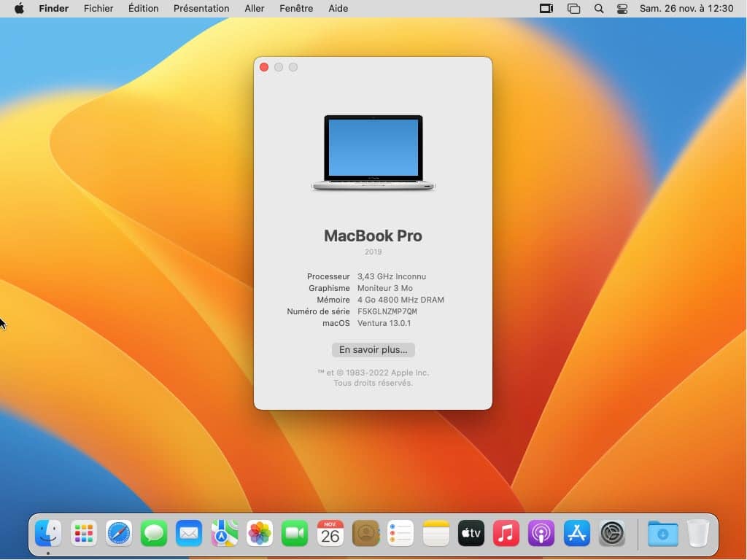747x560 pixels.
Task: Click the En savoir plus button
Action: pyautogui.click(x=373, y=350)
